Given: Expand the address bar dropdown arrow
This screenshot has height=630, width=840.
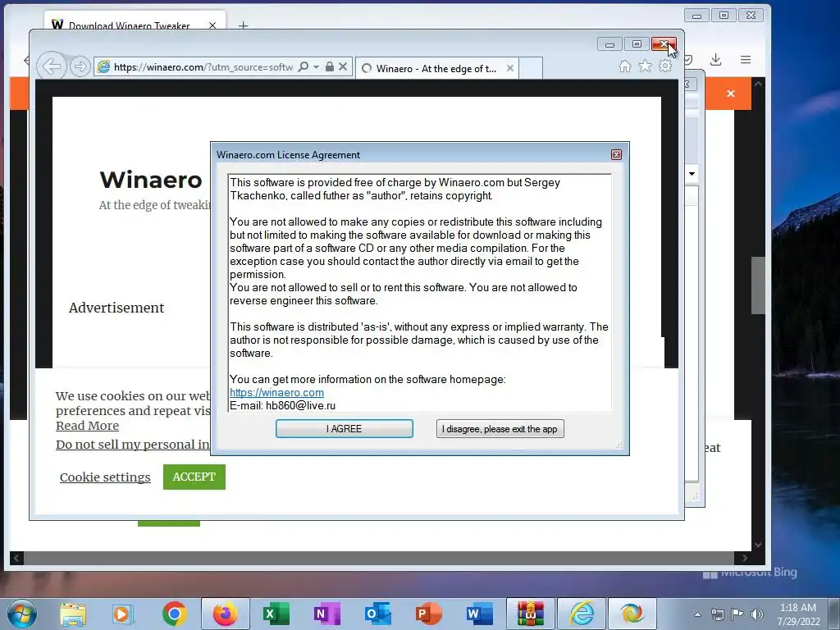Looking at the screenshot, I should click(316, 67).
